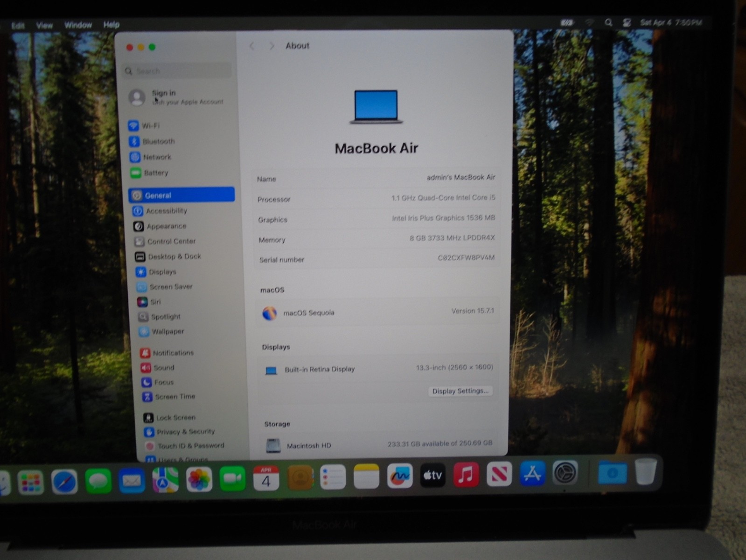Select Lock Screen in the sidebar
Viewport: 746px width, 560px height.
pos(169,418)
